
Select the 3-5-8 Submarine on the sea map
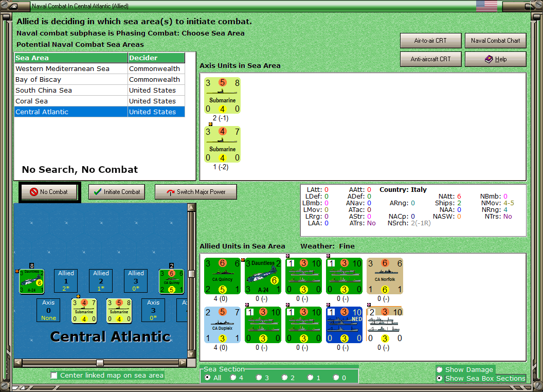[119, 311]
